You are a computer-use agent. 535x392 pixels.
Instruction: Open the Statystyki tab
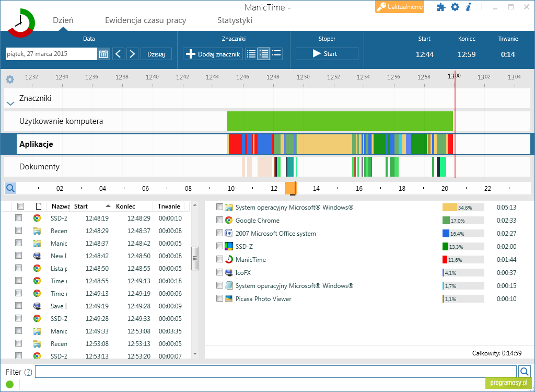[235, 20]
